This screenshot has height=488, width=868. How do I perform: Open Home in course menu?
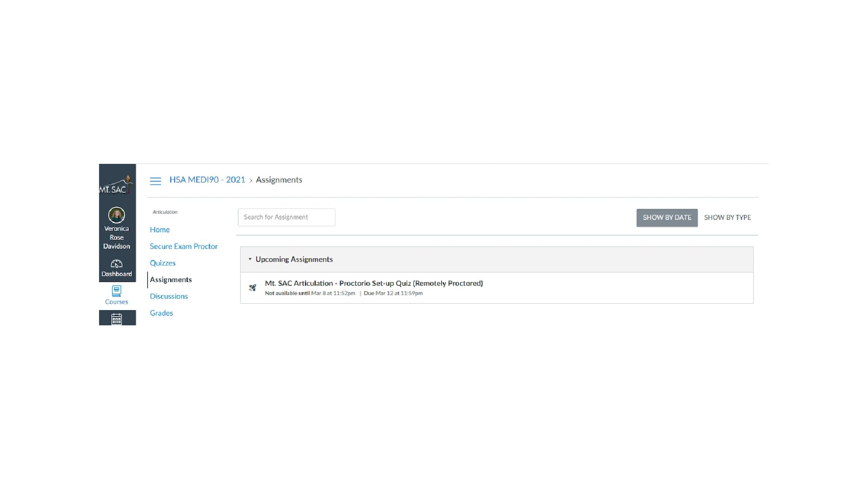(160, 230)
